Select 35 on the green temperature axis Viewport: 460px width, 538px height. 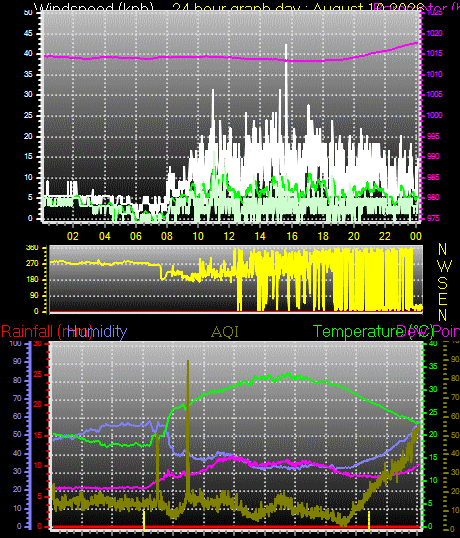[433, 366]
